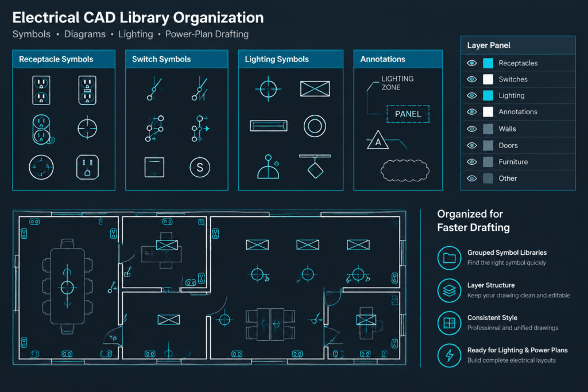
Task: Choose the circled S switch symbol
Action: (200, 167)
